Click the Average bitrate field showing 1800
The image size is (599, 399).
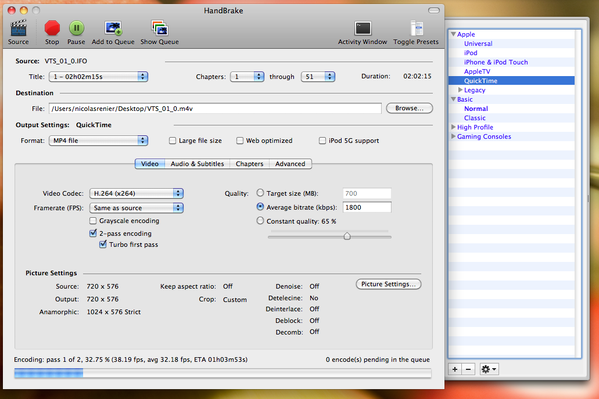[367, 207]
